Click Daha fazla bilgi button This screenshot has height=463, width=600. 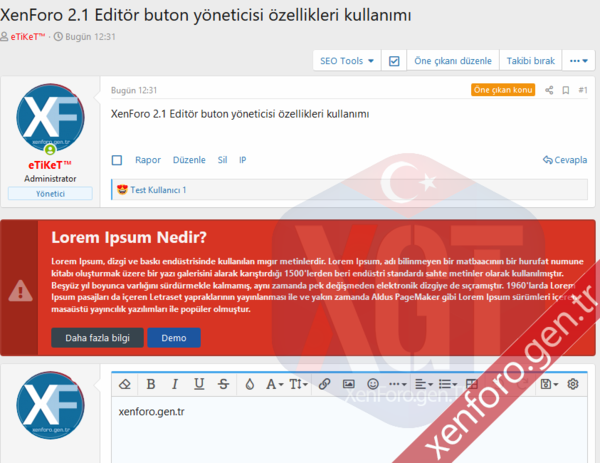[98, 338]
